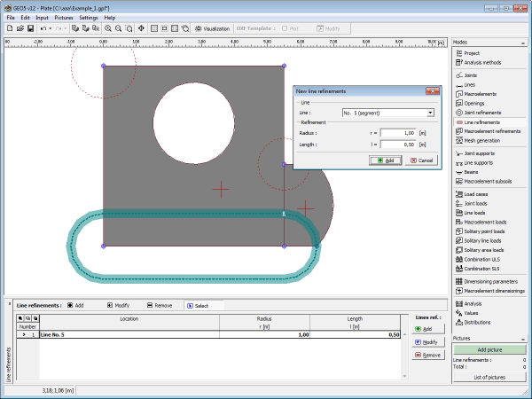This screenshot has width=532, height=399.
Task: Open the Pictures menu
Action: (x=64, y=17)
